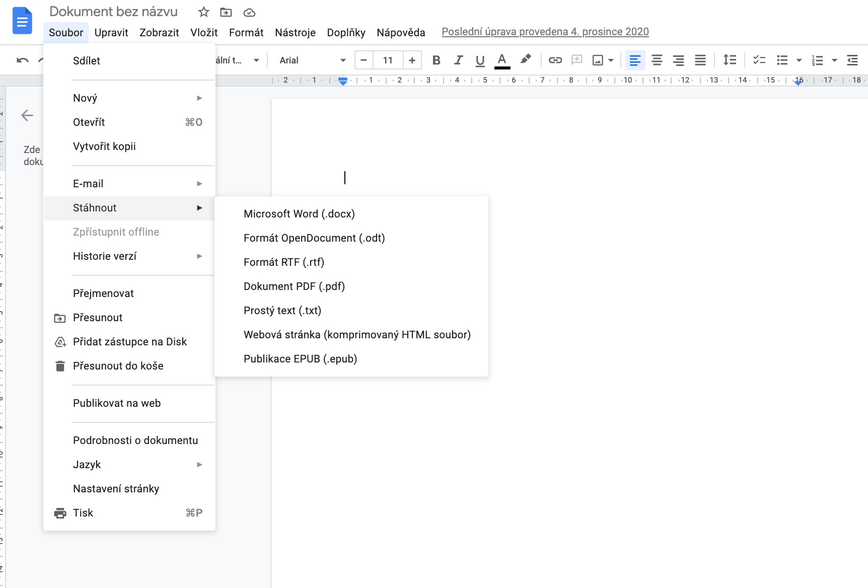Insert a checklist from the toolbar

pos(759,60)
